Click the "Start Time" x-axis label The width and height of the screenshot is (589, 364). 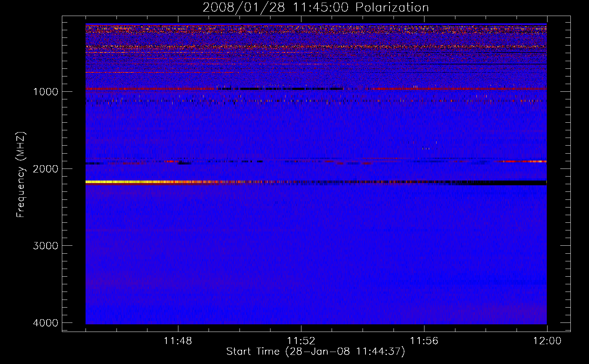click(253, 351)
